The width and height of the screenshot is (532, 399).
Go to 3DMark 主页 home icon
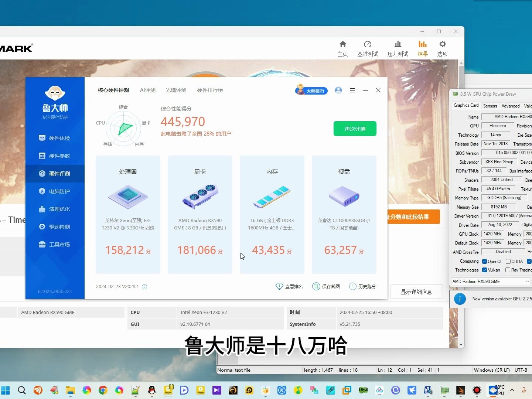pos(343,44)
